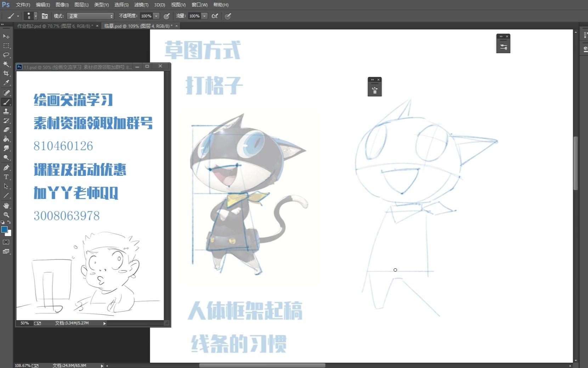Select the Eraser tool
Viewport: 588px width, 368px height.
pyautogui.click(x=6, y=130)
